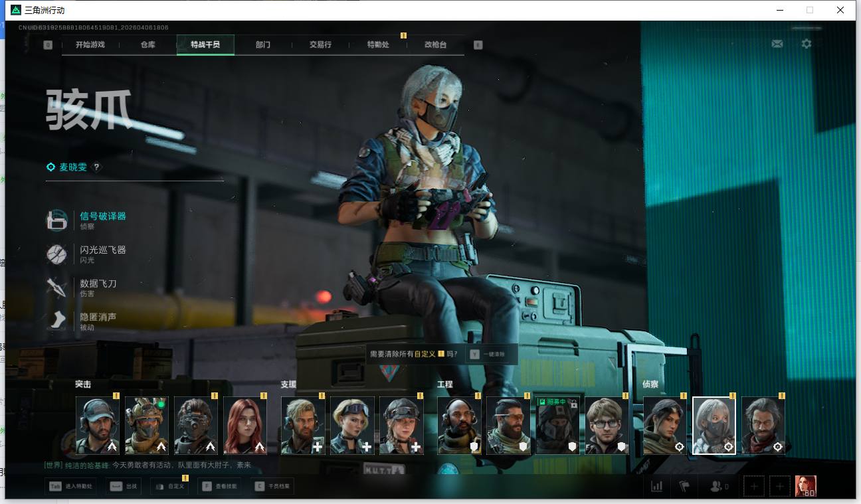The image size is (861, 504).
Task: Select the 隐匿消声 passive skill icon
Action: coord(56,321)
